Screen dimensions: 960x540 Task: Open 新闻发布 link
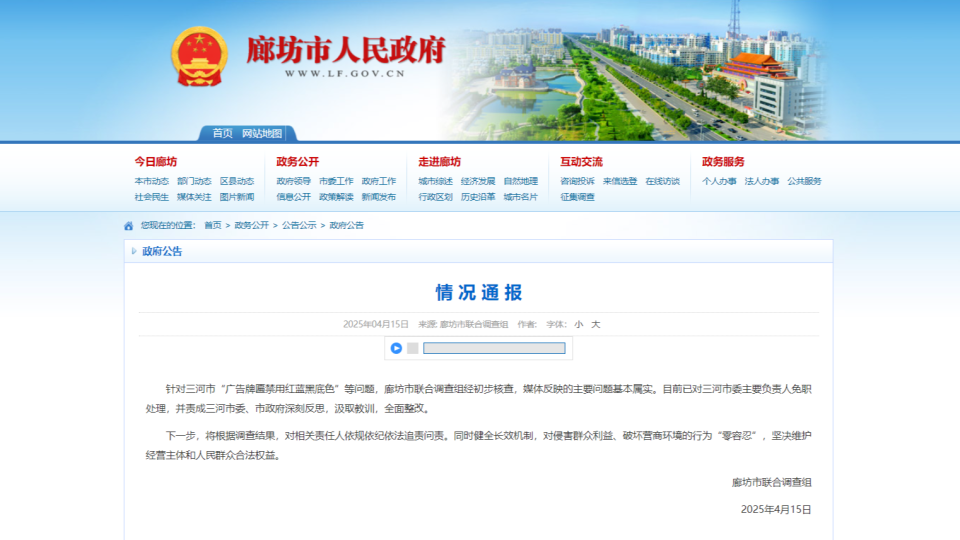click(x=379, y=197)
